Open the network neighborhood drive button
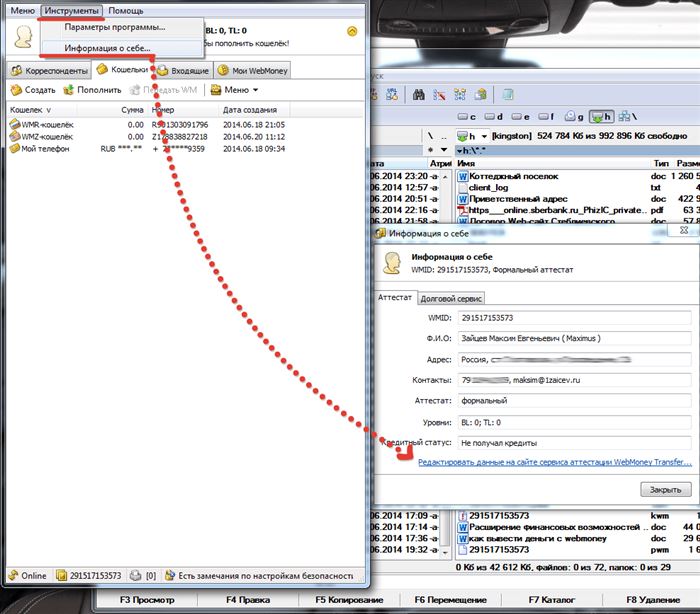Image resolution: width=700 pixels, height=614 pixels. click(x=627, y=117)
